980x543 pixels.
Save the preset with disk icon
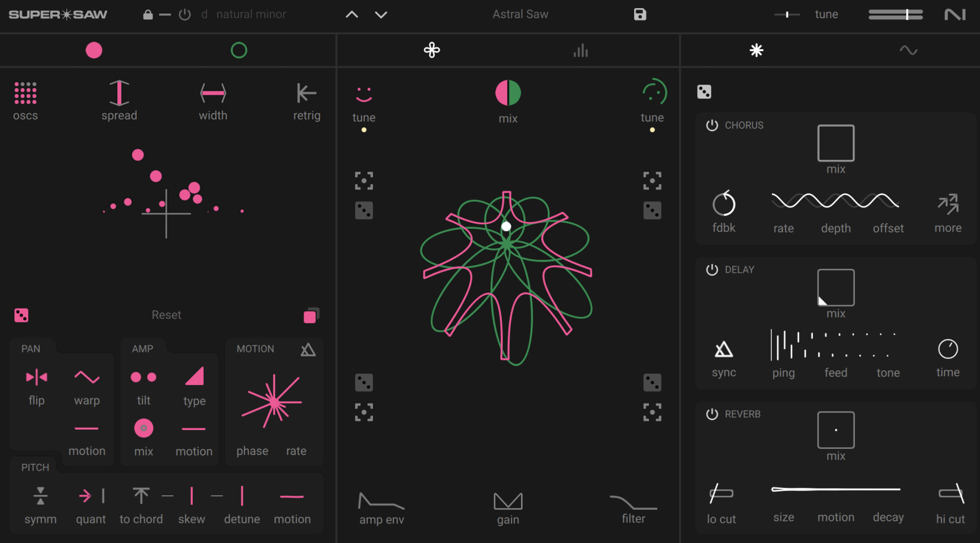[x=640, y=14]
